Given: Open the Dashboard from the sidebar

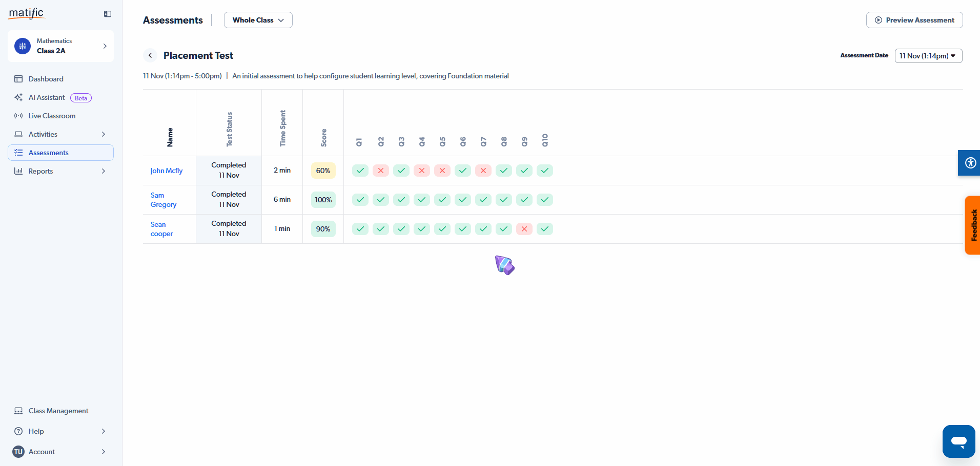Looking at the screenshot, I should pyautogui.click(x=47, y=79).
